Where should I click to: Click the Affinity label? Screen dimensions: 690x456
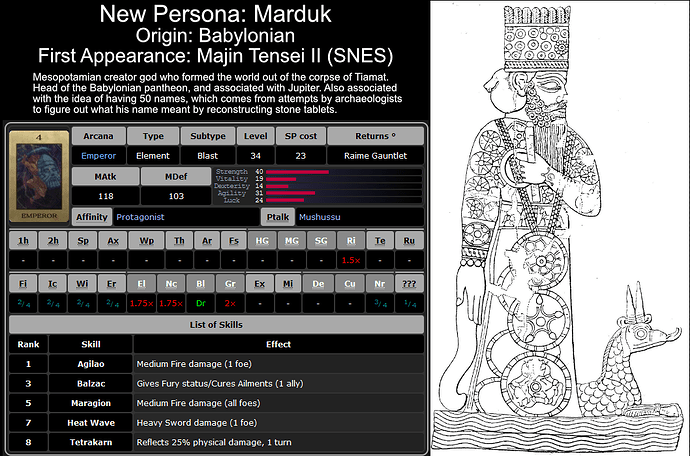tap(92, 217)
